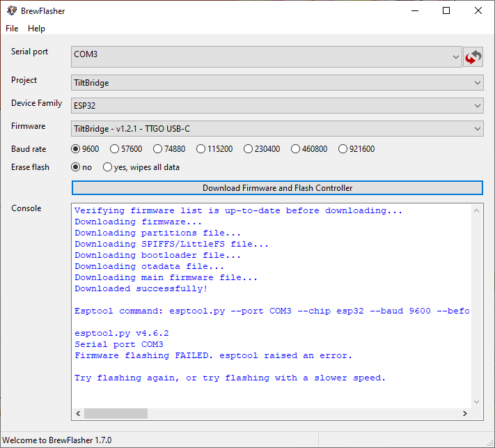The height and width of the screenshot is (448, 495).
Task: Open the Device Family ESP32 dropdown
Action: pyautogui.click(x=277, y=105)
